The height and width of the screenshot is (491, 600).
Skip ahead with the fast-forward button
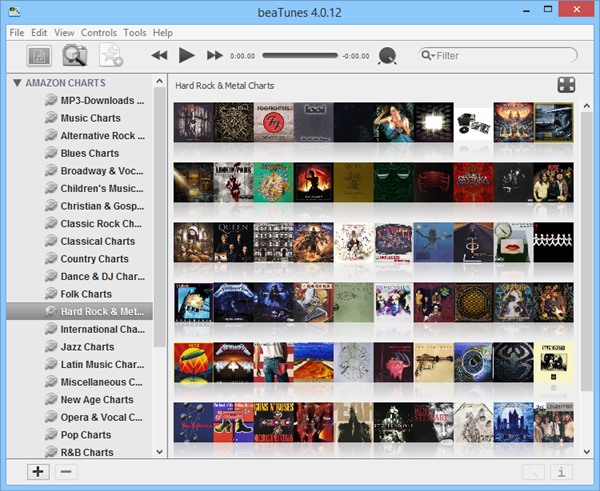[x=214, y=56]
